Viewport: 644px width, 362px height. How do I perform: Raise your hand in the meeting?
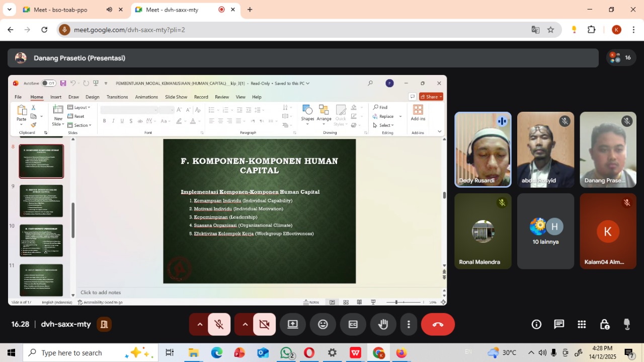coord(383,325)
